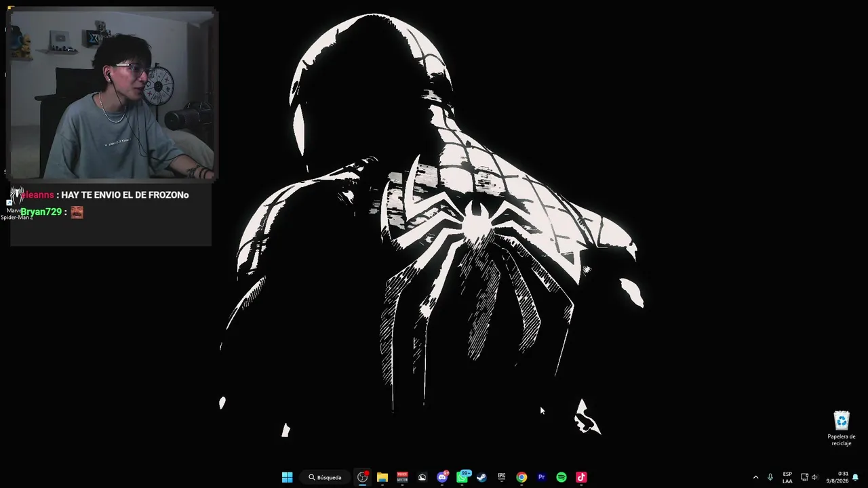Open the Windows Start menu
Viewport: 868px width, 488px height.
click(x=287, y=477)
